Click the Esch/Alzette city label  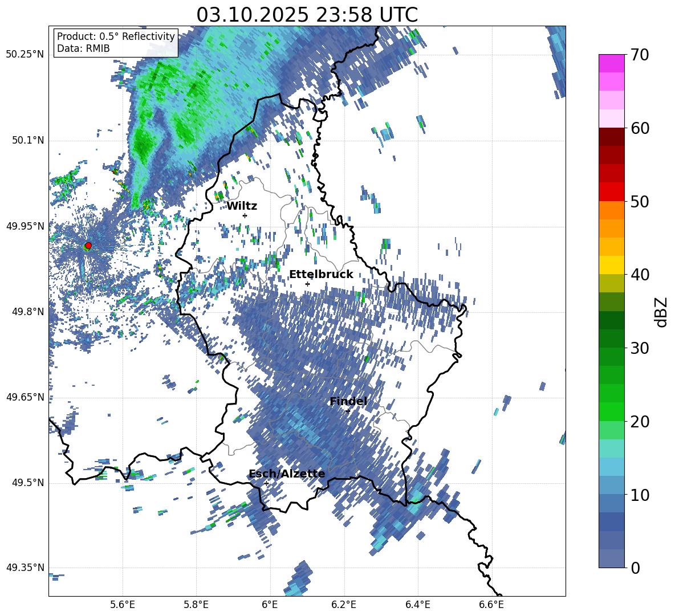click(x=287, y=474)
